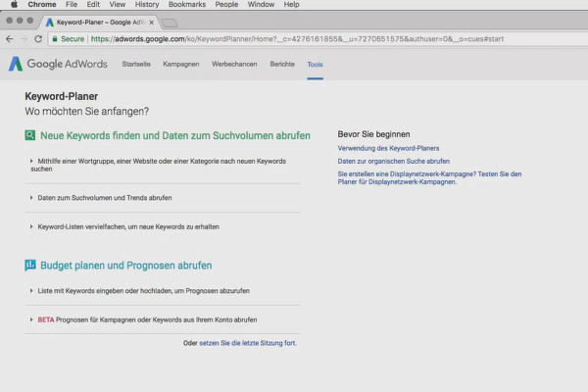
Task: Click 'Wo möchten Sie anfangen?' text
Action: pos(86,112)
